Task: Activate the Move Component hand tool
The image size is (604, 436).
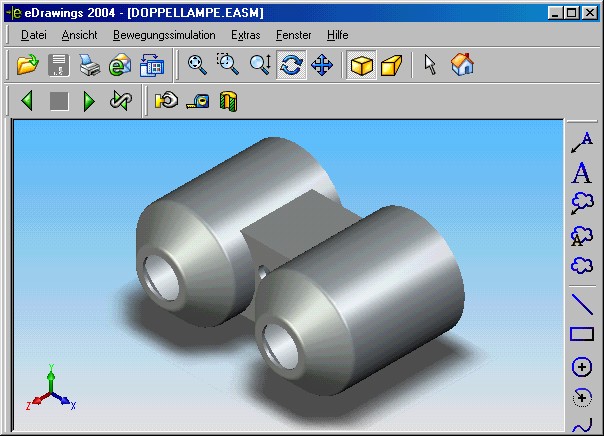Action: click(x=166, y=101)
